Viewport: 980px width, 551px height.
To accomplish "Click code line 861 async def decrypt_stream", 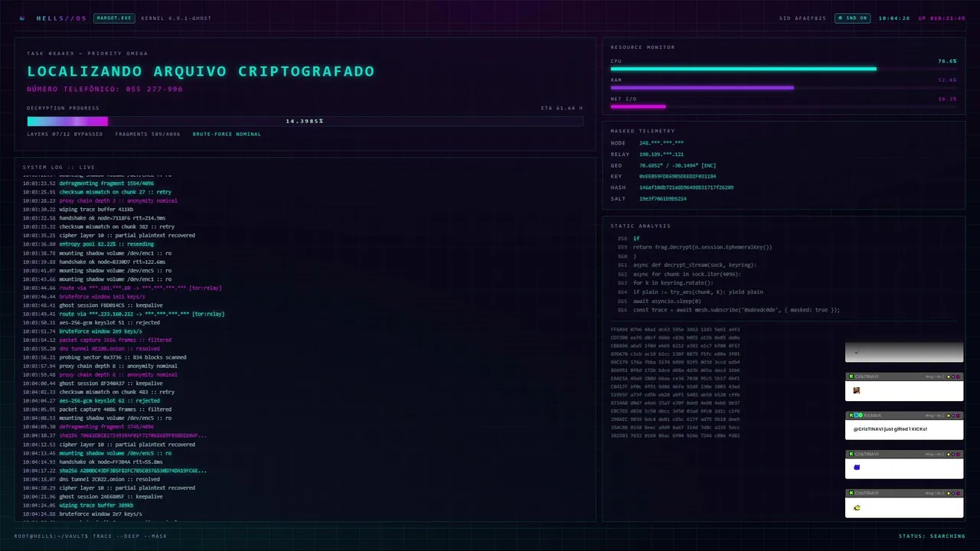I will click(x=694, y=265).
